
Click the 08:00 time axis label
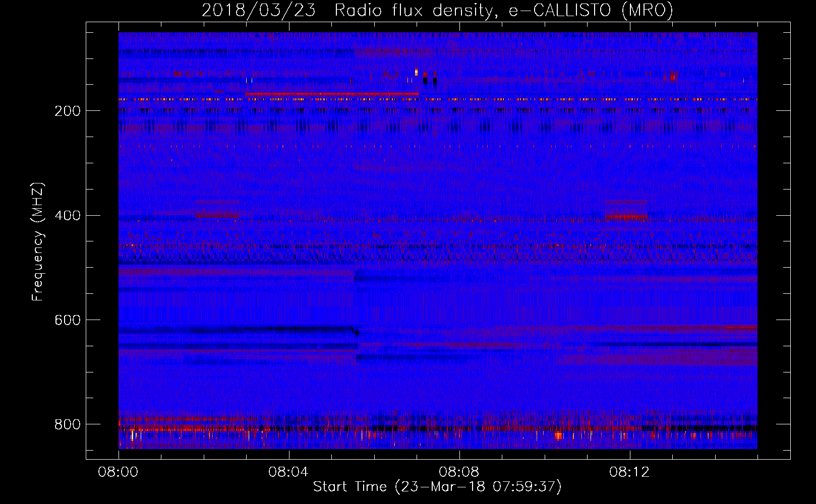coord(119,472)
